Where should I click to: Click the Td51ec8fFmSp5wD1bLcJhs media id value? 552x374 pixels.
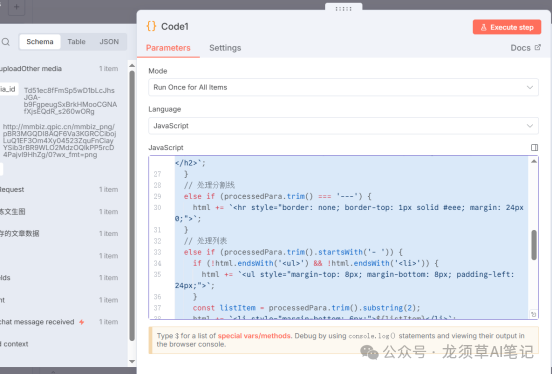coord(70,101)
